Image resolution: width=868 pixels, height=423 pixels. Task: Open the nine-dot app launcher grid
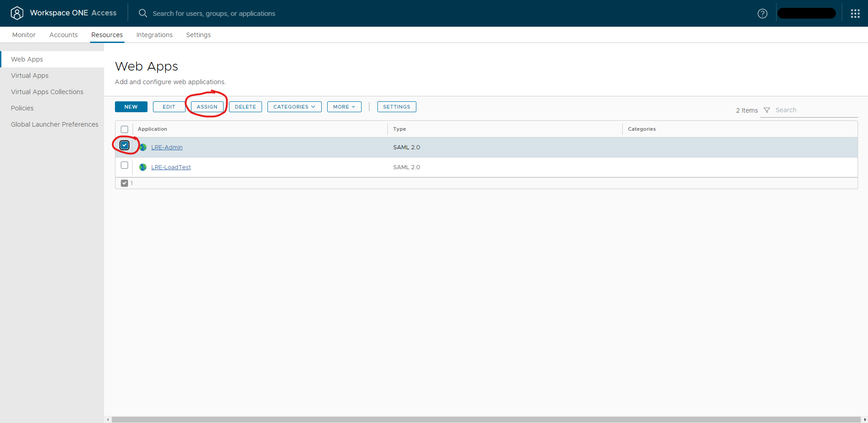click(855, 13)
